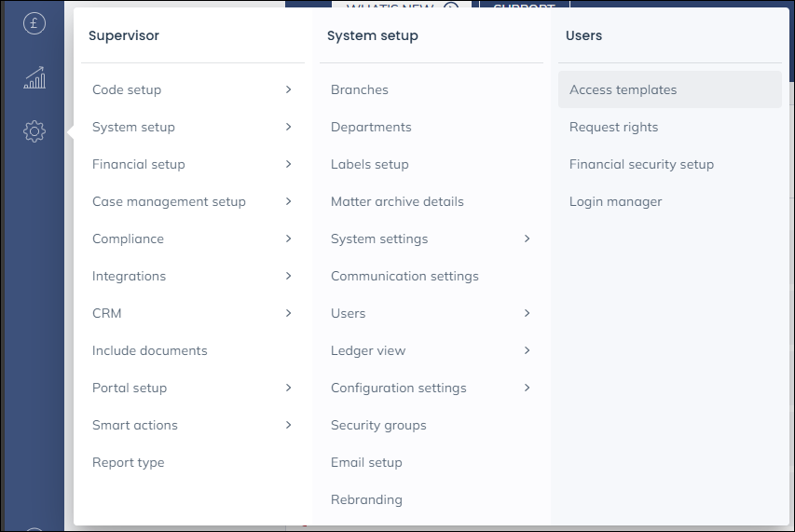
Task: Click the Rebranding menu item
Action: 366,500
